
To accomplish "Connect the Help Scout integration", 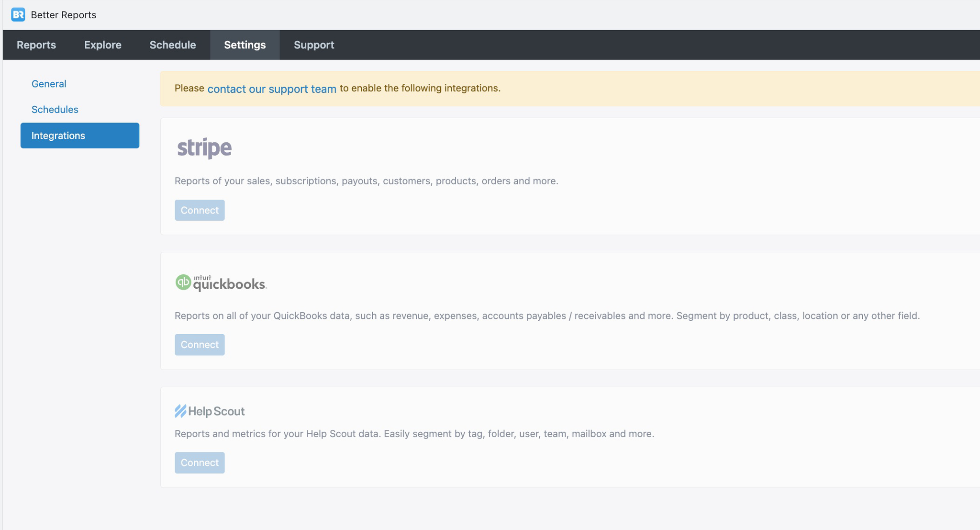I will coord(200,463).
